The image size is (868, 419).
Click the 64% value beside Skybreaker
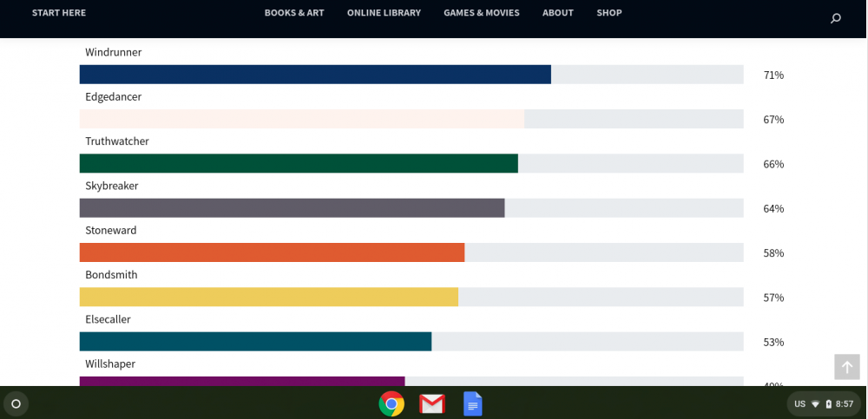tap(773, 209)
